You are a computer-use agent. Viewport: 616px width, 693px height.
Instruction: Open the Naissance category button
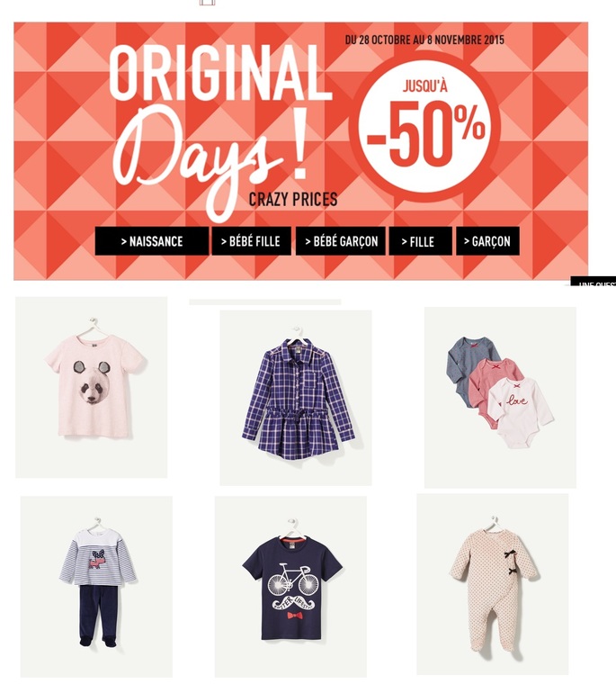151,241
